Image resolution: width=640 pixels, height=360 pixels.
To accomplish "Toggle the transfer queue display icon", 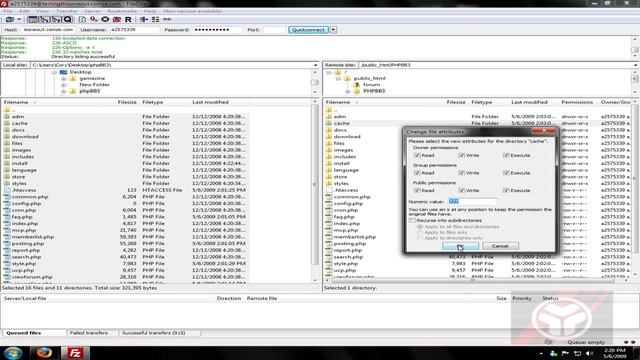I will [67, 19].
